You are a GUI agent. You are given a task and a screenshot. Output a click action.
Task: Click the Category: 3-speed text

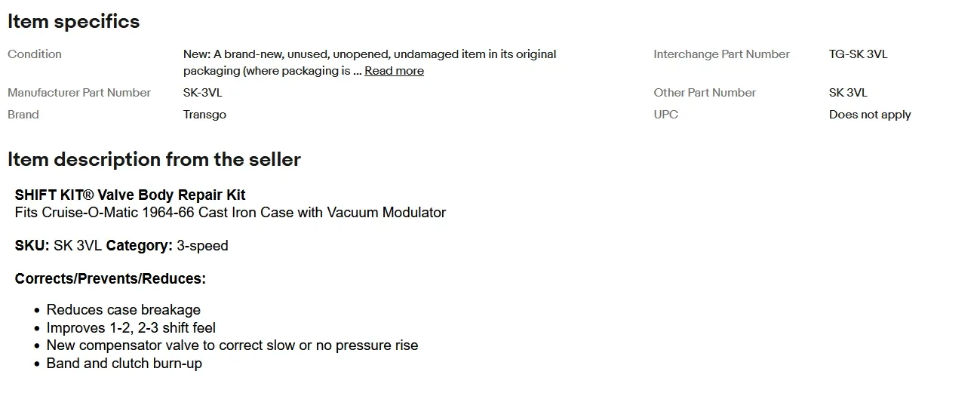point(167,246)
